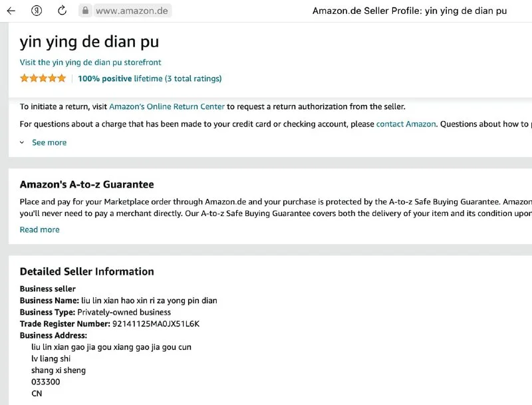Go back using the browser back arrow

pos(11,11)
